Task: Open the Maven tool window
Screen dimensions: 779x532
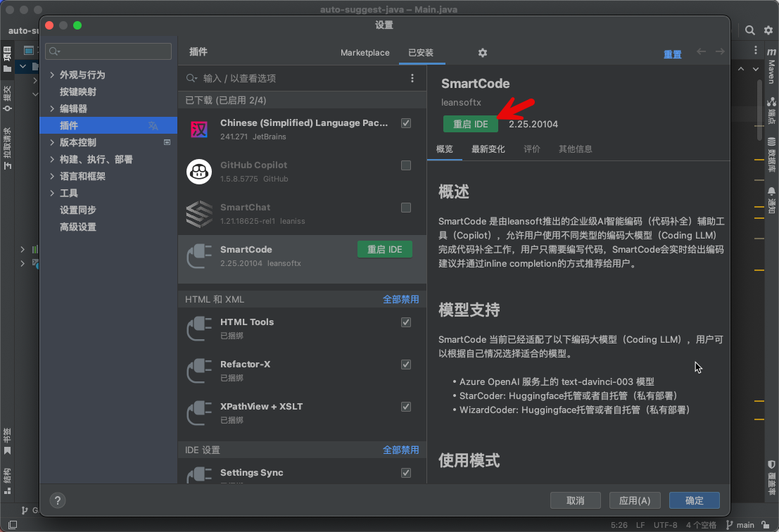Action: [x=771, y=65]
